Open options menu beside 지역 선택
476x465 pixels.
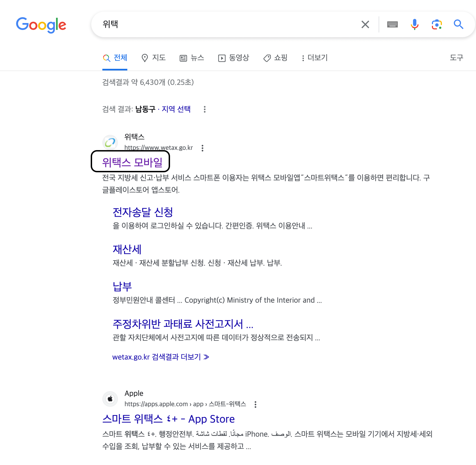point(205,109)
